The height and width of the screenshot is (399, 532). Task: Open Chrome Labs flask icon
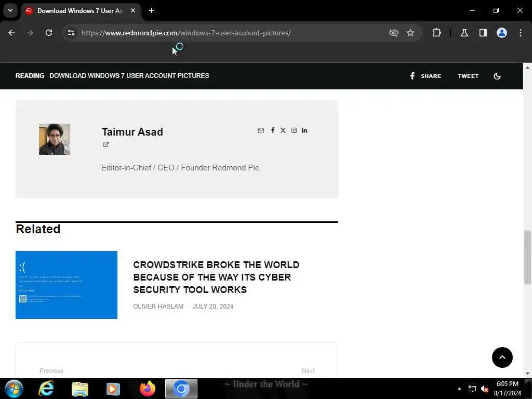[464, 33]
